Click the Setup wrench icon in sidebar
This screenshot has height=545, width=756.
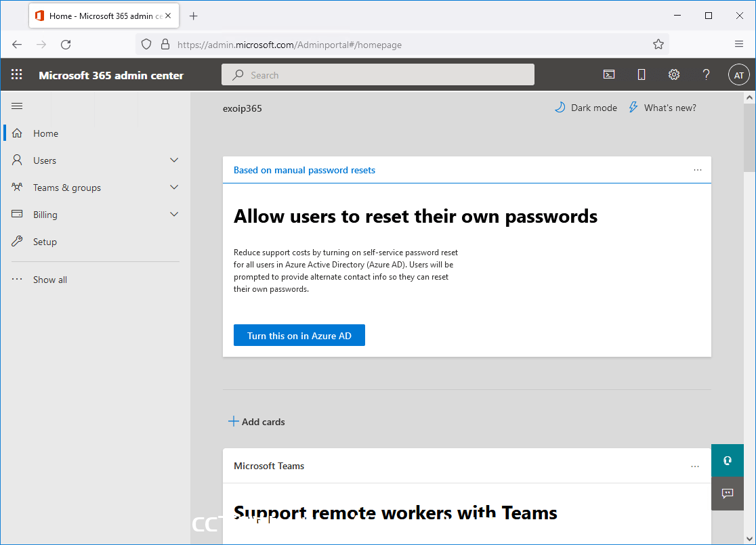pyautogui.click(x=17, y=241)
